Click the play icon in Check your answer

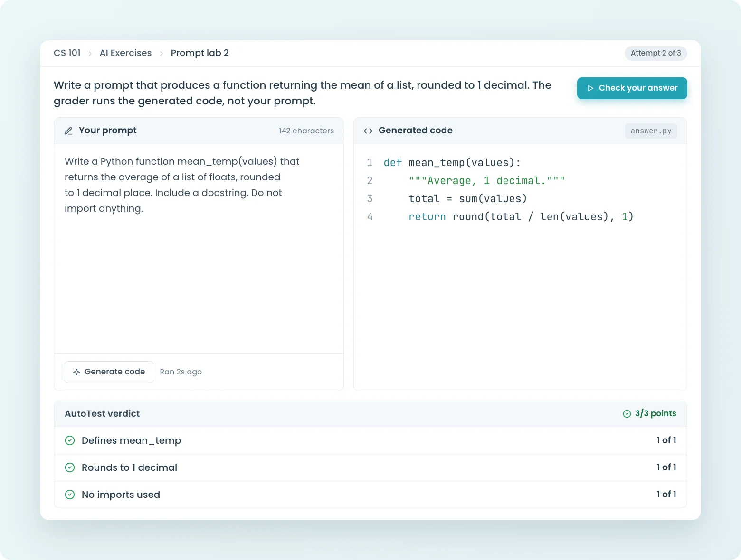pyautogui.click(x=590, y=88)
